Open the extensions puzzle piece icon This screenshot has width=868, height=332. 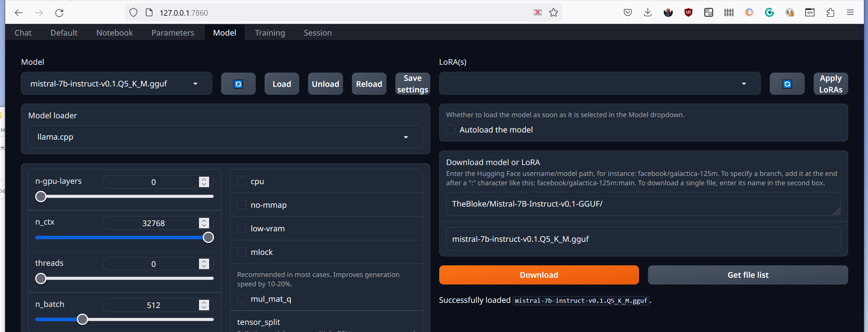[830, 13]
